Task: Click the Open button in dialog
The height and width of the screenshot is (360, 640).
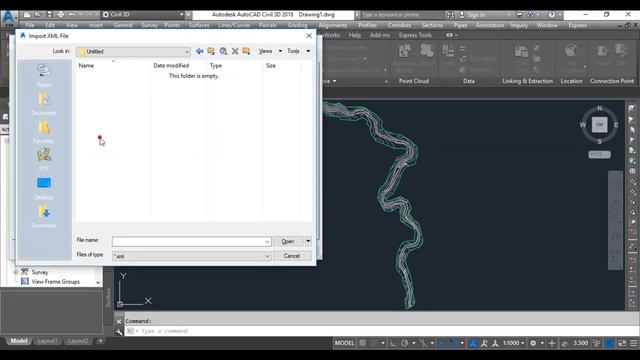Action: click(x=288, y=241)
